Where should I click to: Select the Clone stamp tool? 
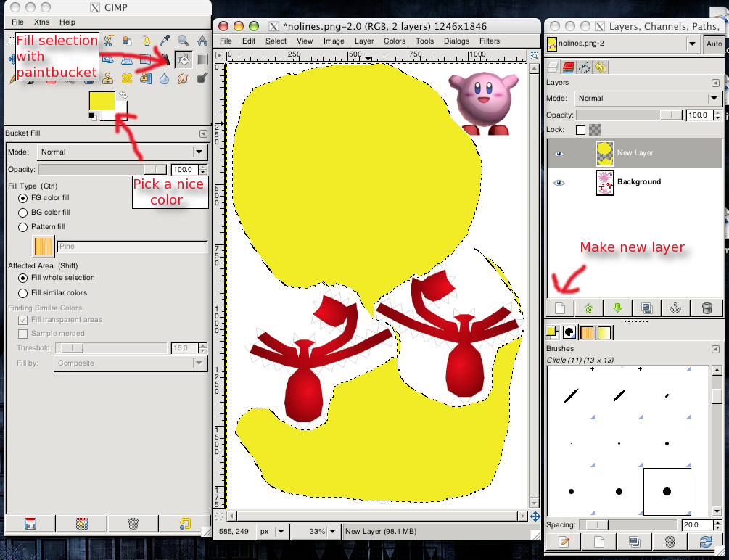pyautogui.click(x=108, y=78)
